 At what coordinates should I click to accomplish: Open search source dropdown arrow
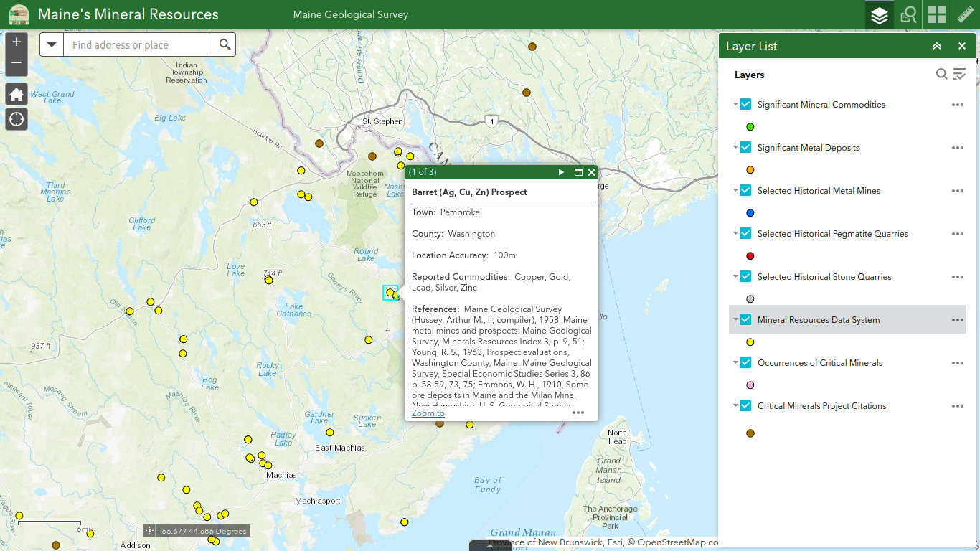(52, 44)
